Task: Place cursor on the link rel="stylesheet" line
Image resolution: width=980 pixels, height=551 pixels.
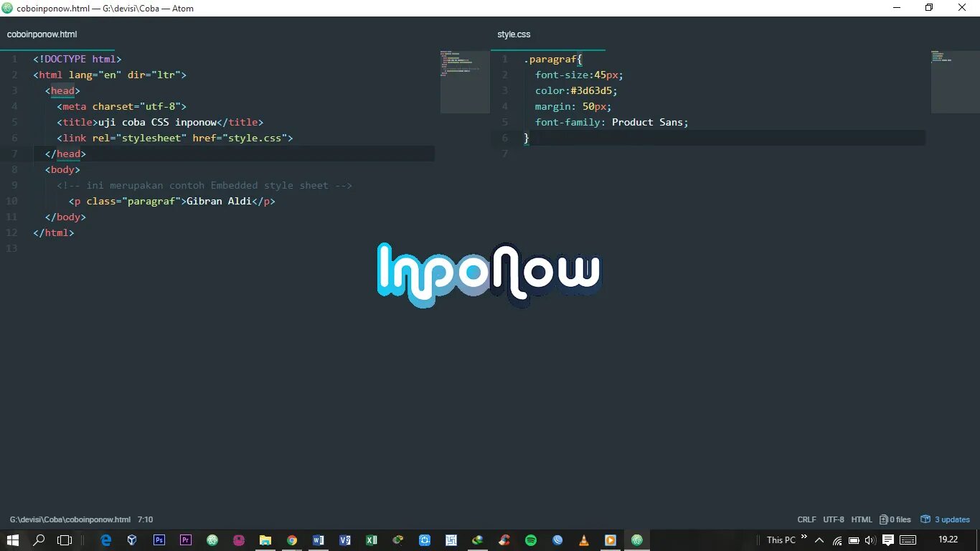Action: coord(175,138)
